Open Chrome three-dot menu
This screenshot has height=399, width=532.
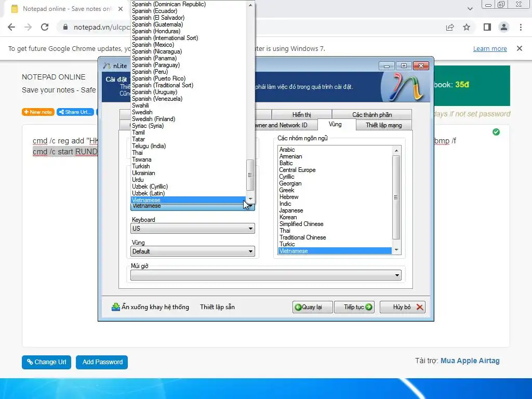click(521, 27)
